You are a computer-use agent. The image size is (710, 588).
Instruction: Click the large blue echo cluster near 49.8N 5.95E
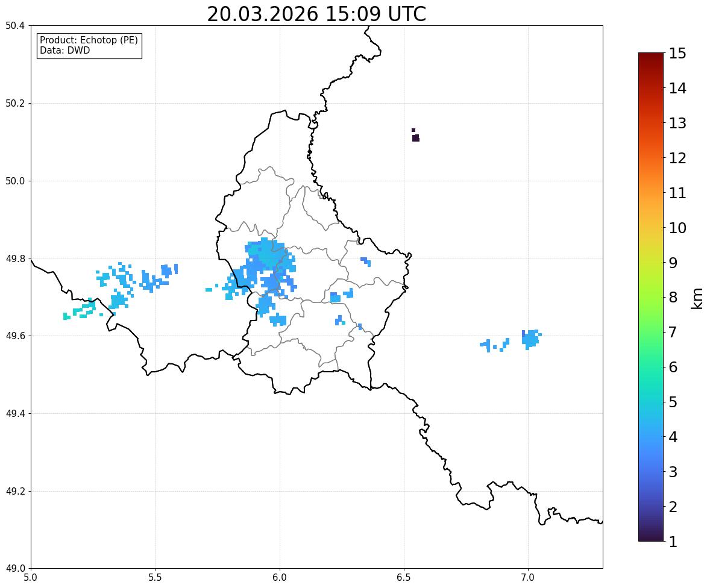(x=267, y=267)
